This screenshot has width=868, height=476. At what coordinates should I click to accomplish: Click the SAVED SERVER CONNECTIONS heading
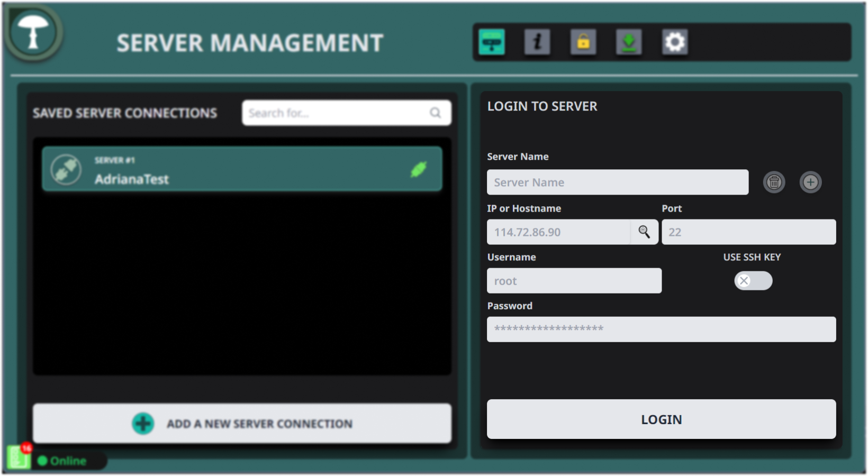point(125,113)
